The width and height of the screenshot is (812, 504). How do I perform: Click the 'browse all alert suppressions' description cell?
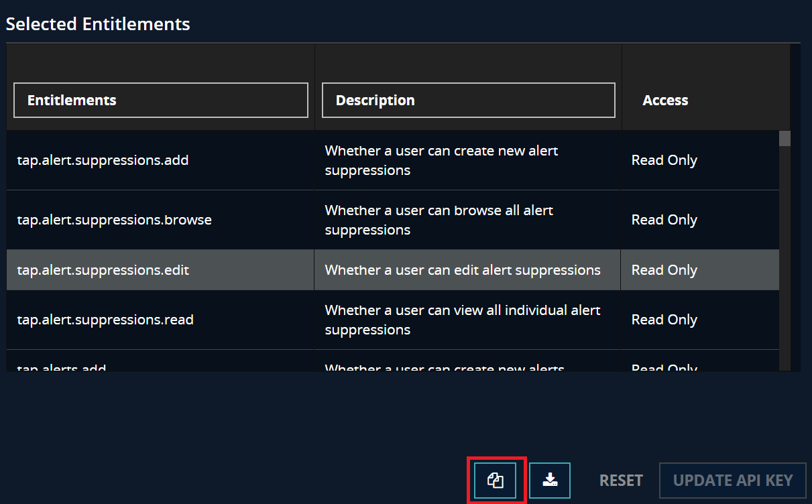pyautogui.click(x=439, y=220)
